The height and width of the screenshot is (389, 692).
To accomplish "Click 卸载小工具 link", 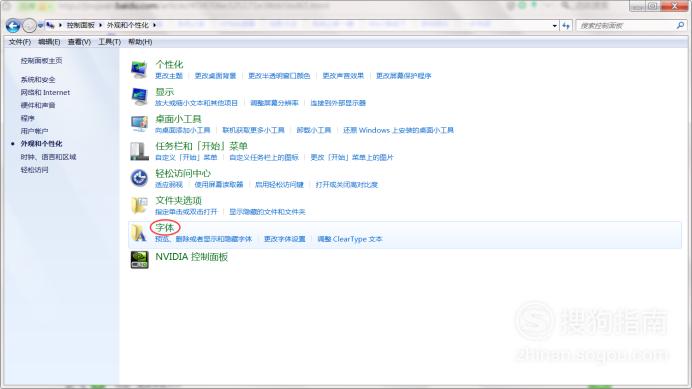I will pos(314,130).
